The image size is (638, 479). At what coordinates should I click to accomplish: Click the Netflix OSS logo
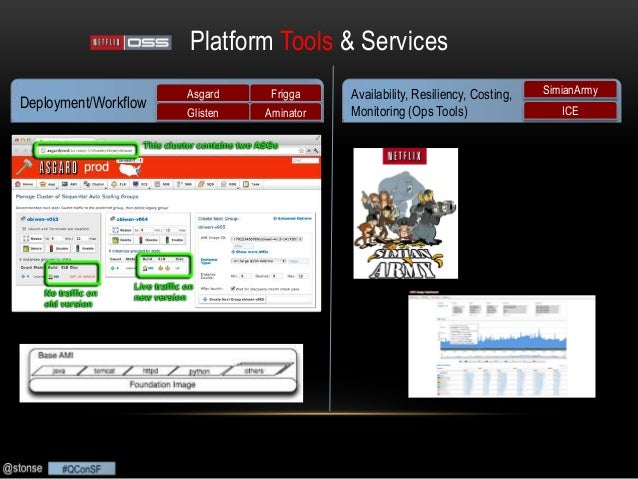(131, 42)
